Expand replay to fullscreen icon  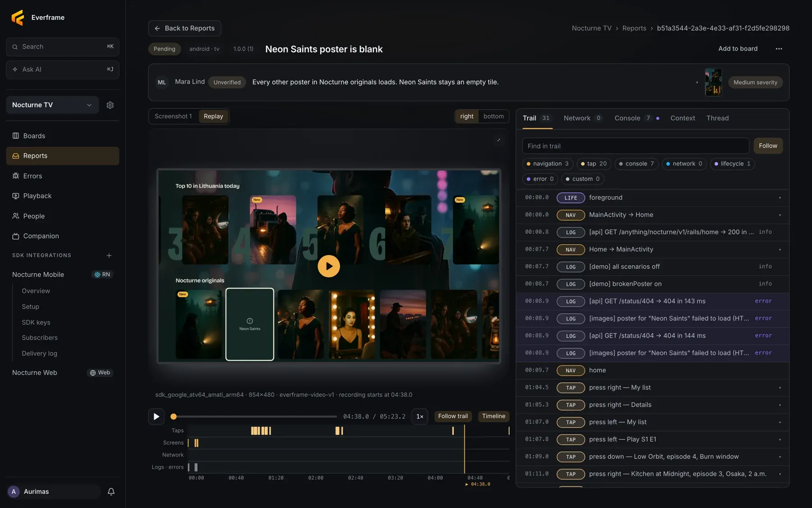pyautogui.click(x=498, y=140)
